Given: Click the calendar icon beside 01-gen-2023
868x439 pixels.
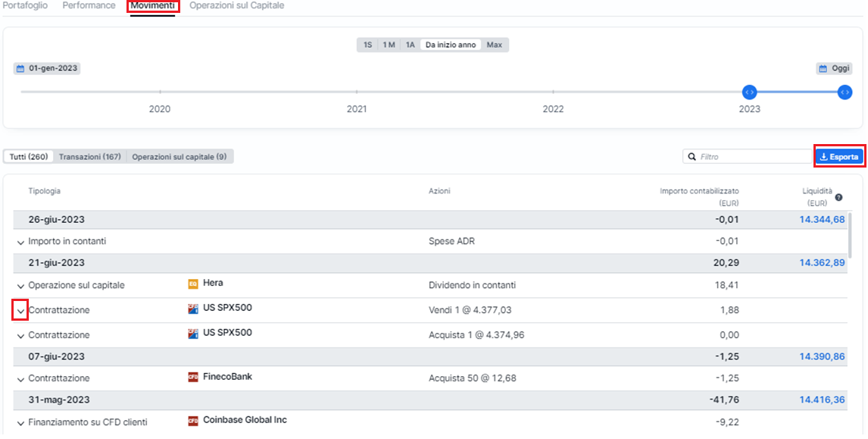Looking at the screenshot, I should click(x=20, y=69).
